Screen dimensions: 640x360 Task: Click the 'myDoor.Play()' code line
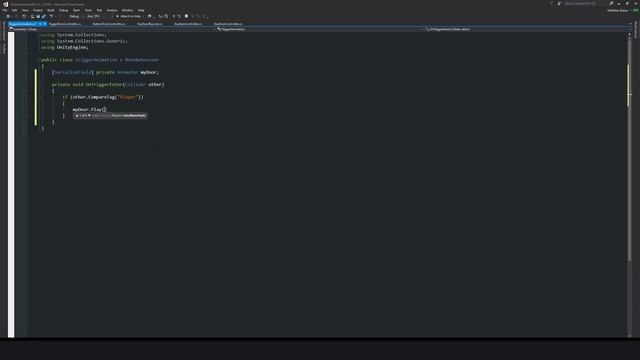89,109
